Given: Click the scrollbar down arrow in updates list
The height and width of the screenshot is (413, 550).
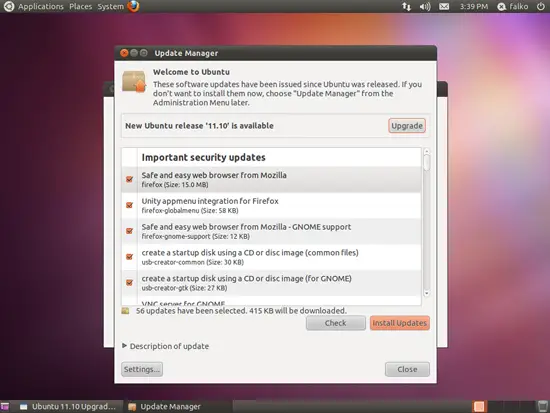Looking at the screenshot, I should [x=427, y=293].
